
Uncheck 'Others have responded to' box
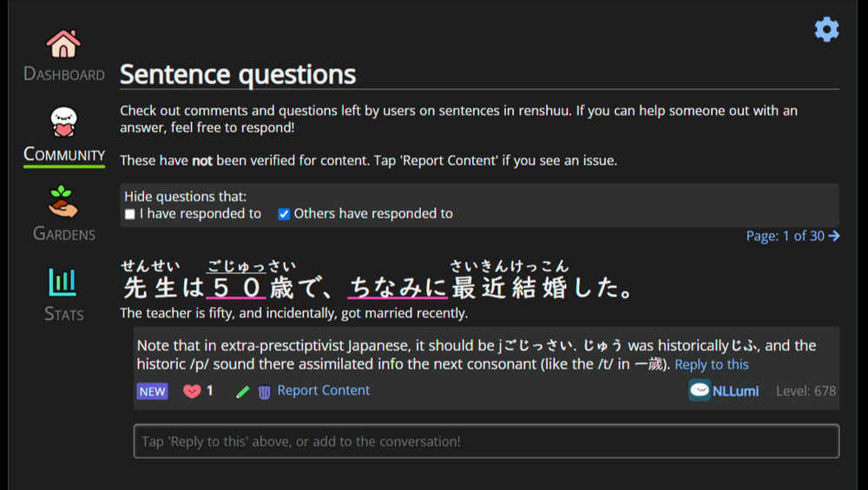coord(284,214)
